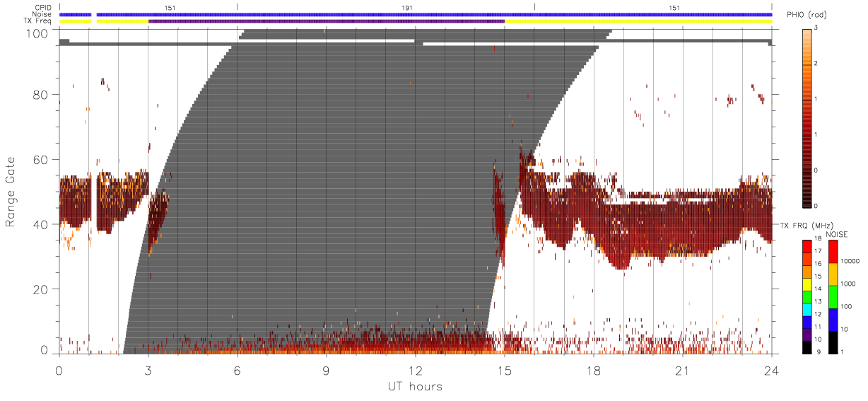Click the 3 tick label on PHI0 colorbar

[816, 28]
